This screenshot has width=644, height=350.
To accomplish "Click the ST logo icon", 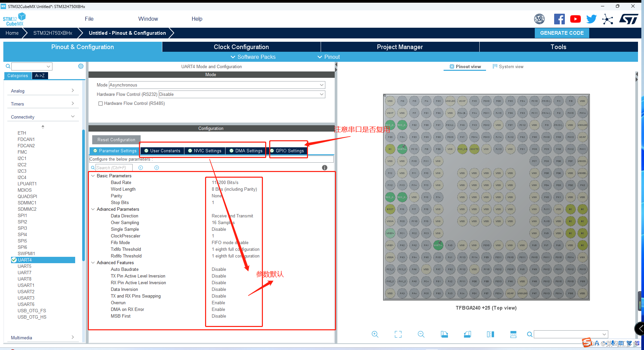I will [x=628, y=19].
